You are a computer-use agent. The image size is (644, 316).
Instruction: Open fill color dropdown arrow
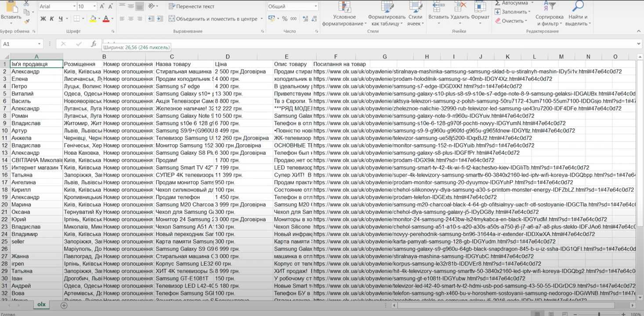click(99, 19)
